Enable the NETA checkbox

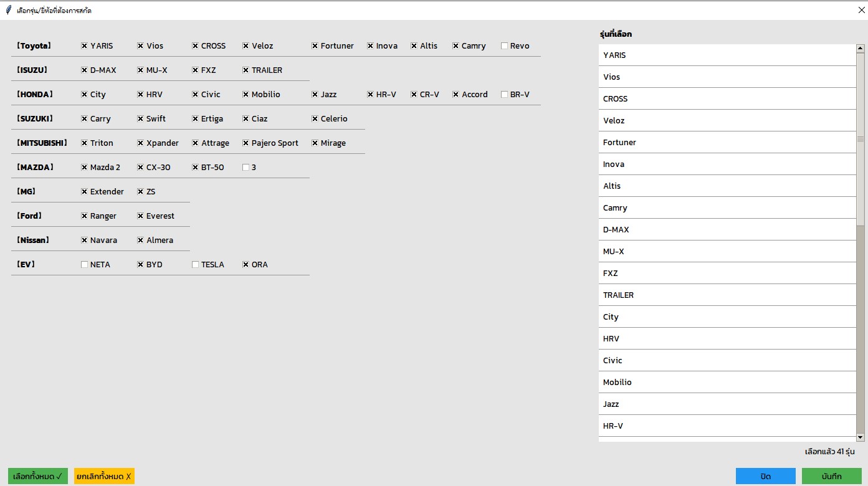click(85, 265)
